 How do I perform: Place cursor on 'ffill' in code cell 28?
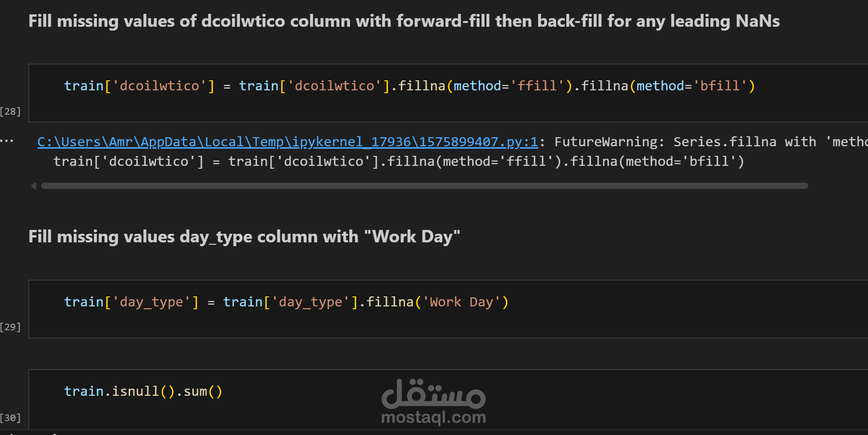pyautogui.click(x=537, y=86)
